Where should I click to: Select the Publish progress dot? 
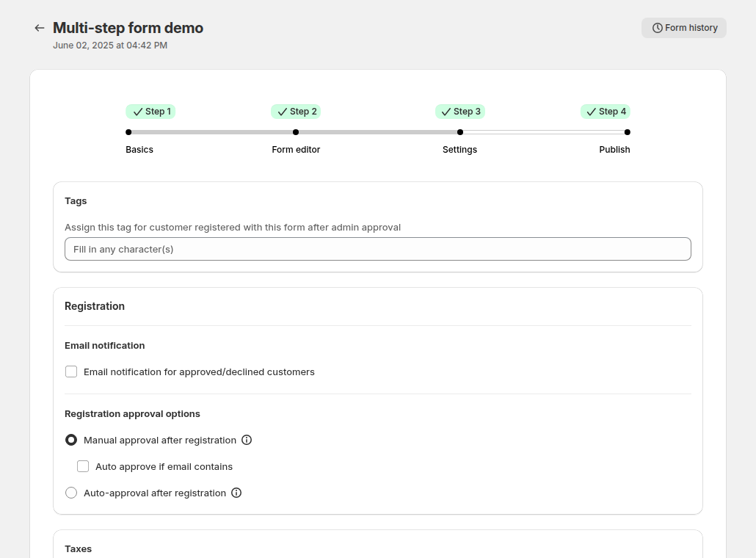[x=628, y=132]
